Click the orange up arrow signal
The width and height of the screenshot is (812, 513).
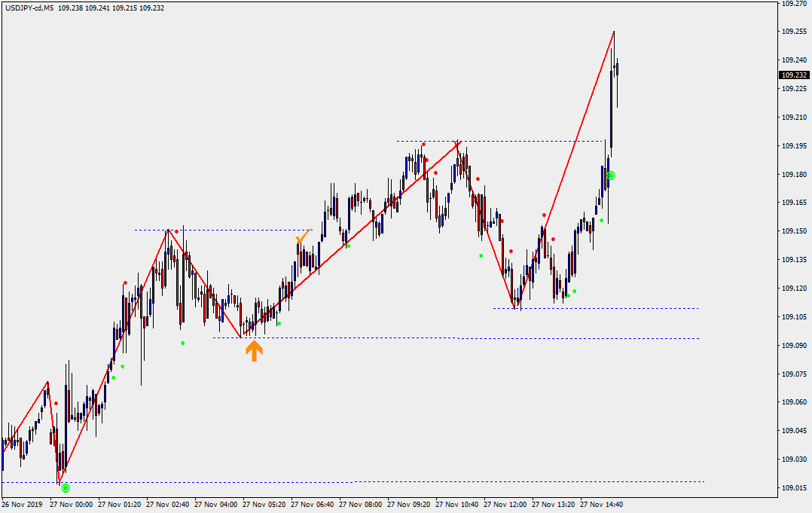point(254,350)
